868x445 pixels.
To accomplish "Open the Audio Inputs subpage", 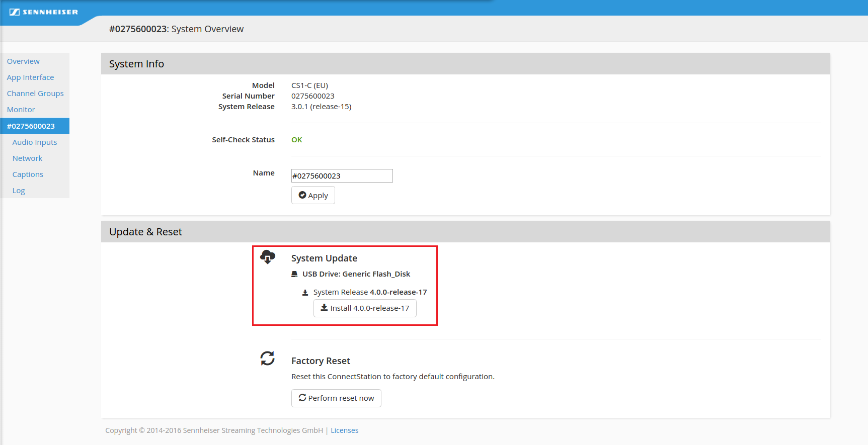I will click(35, 142).
